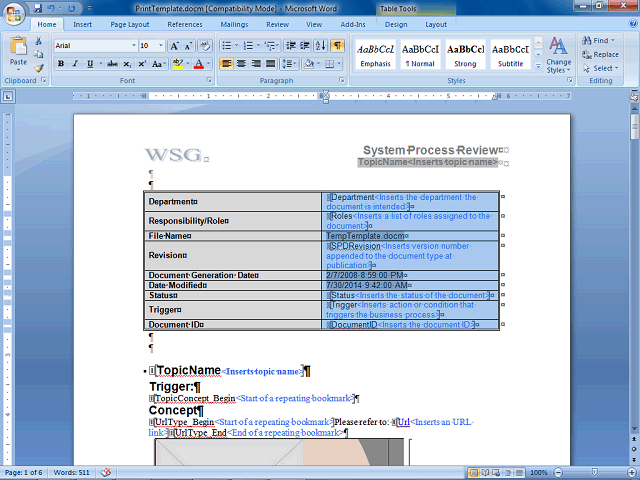This screenshot has width=640, height=480.
Task: Switch to Draft view in status bar
Action: tap(519, 473)
